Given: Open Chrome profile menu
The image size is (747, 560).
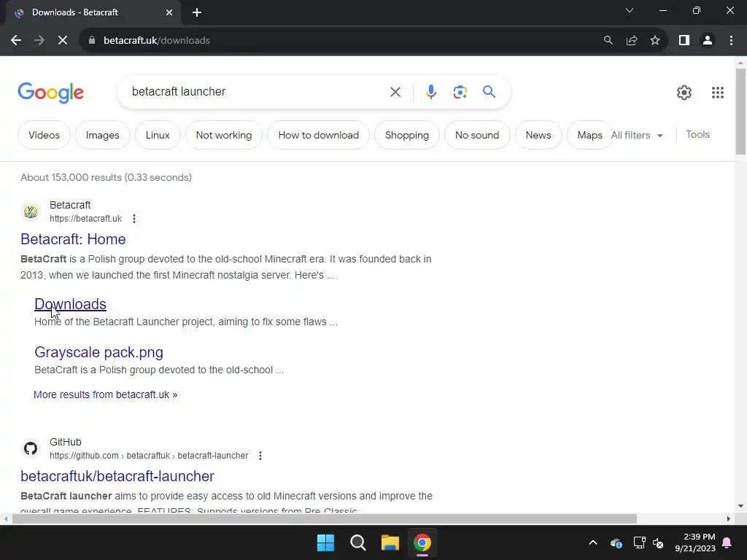Looking at the screenshot, I should pyautogui.click(x=708, y=41).
